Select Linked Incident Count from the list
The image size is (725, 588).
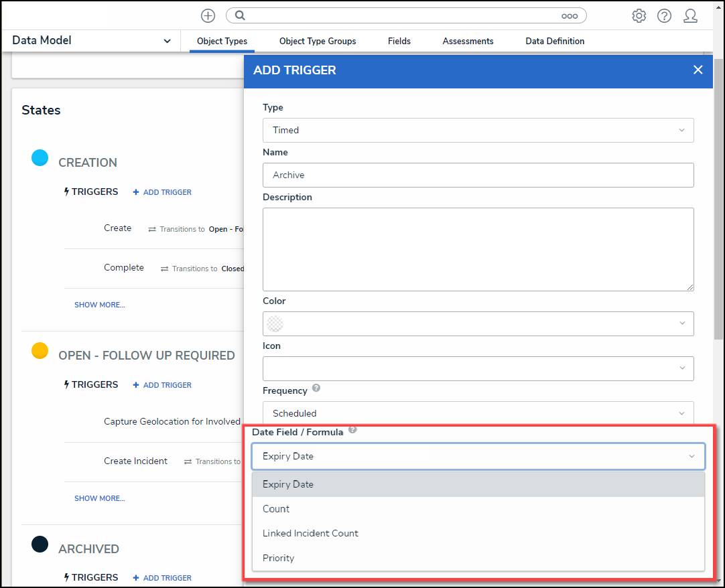click(x=310, y=533)
